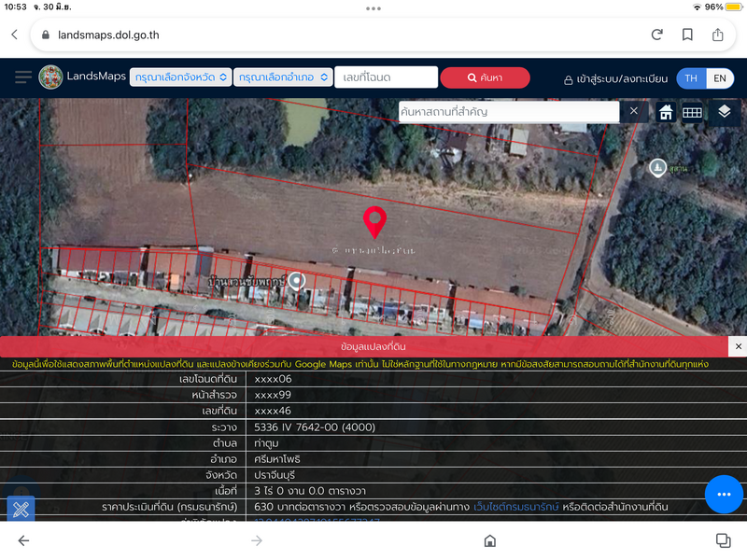Clear the place search box
This screenshot has width=747, height=560.
633,111
